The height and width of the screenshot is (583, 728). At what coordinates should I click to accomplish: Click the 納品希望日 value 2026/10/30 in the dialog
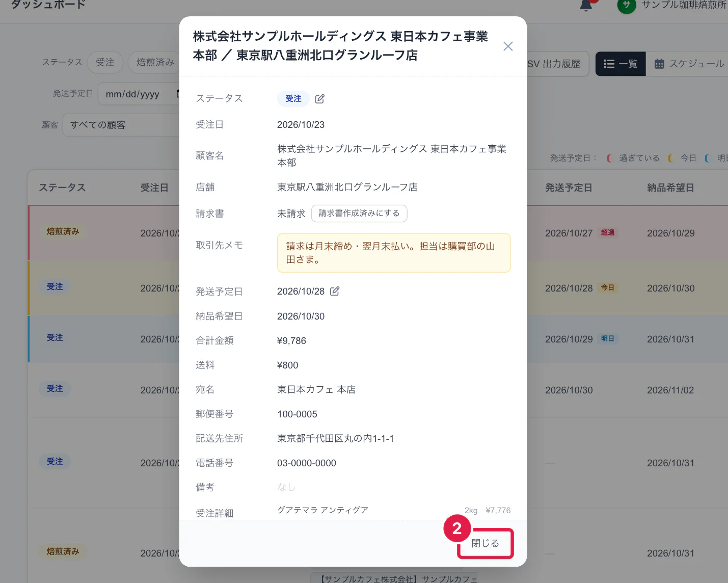[301, 316]
